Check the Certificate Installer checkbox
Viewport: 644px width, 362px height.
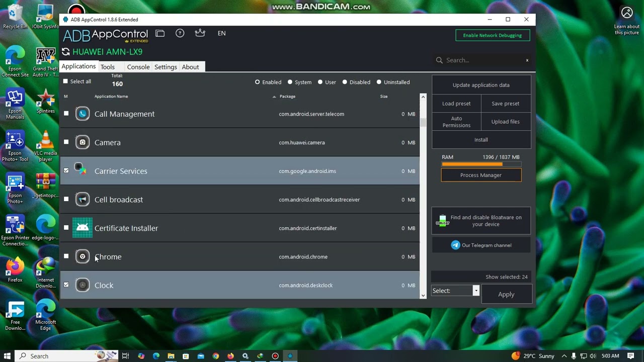66,228
